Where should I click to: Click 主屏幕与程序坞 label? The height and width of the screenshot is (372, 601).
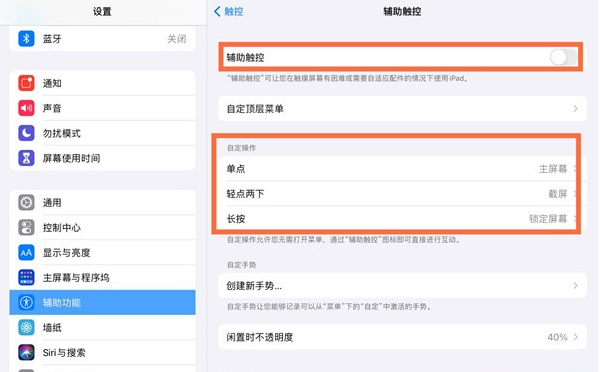76,278
